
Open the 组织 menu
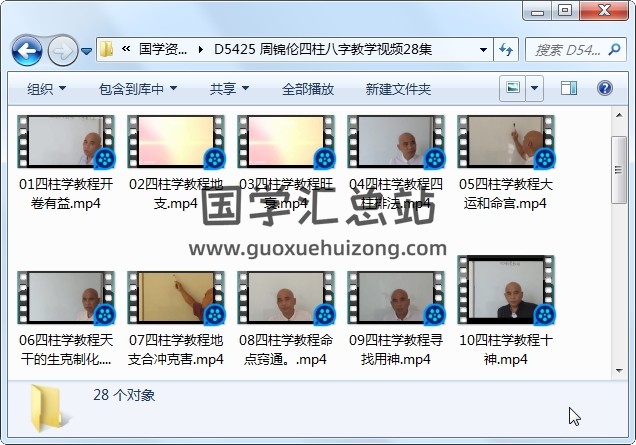pyautogui.click(x=46, y=89)
